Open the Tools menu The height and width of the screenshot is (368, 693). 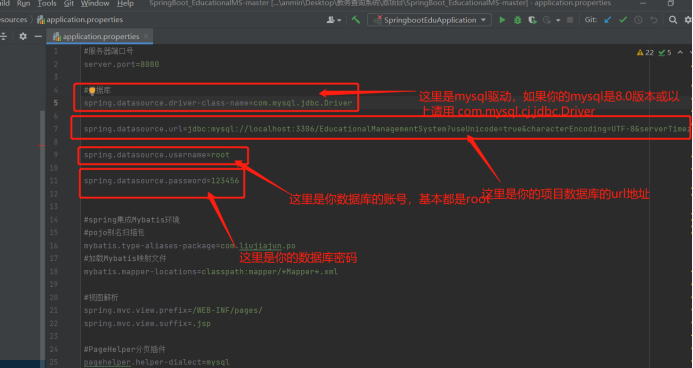click(x=47, y=4)
